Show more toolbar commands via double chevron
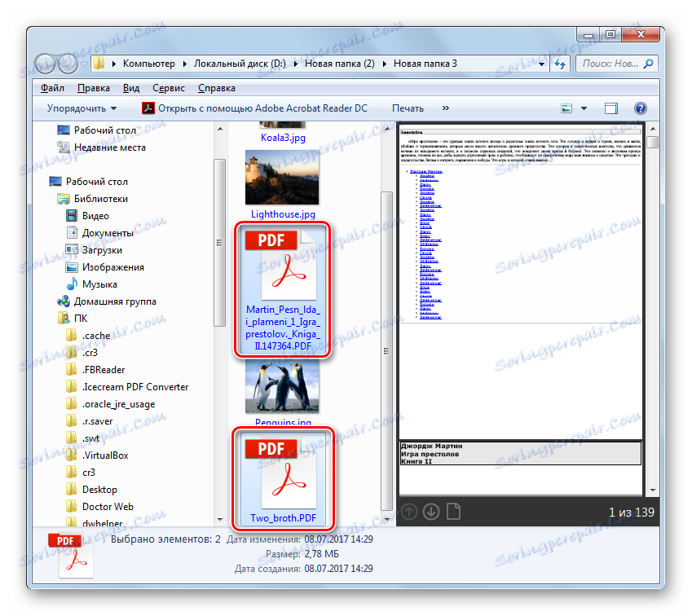 click(446, 108)
